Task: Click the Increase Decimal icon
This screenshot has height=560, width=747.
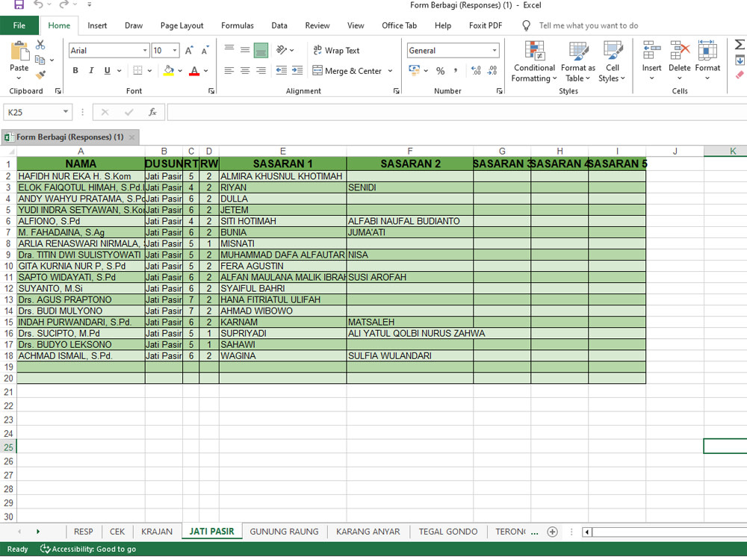Action: (476, 70)
